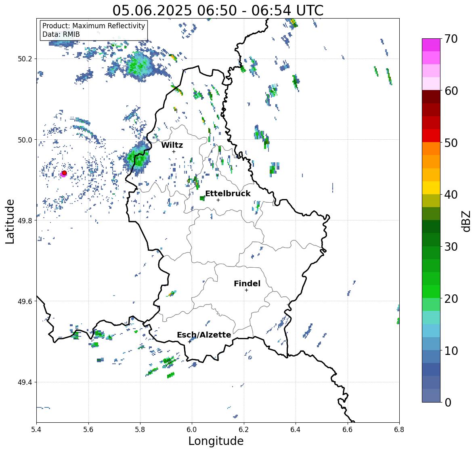Click the longitude tick label 6.0
The width and height of the screenshot is (476, 451).
tap(192, 429)
